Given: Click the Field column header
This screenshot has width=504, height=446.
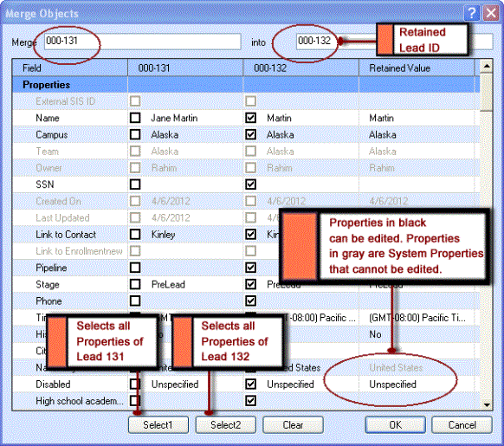Looking at the screenshot, I should (x=70, y=68).
